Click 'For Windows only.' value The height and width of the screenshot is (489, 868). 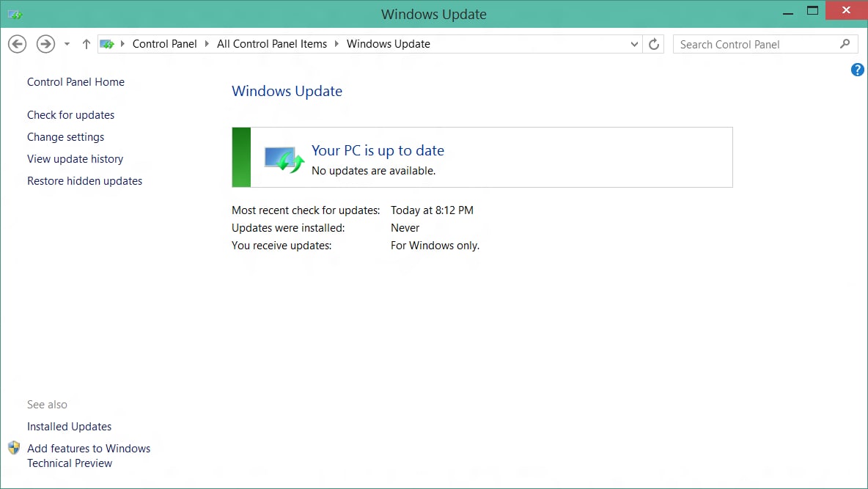click(x=435, y=246)
